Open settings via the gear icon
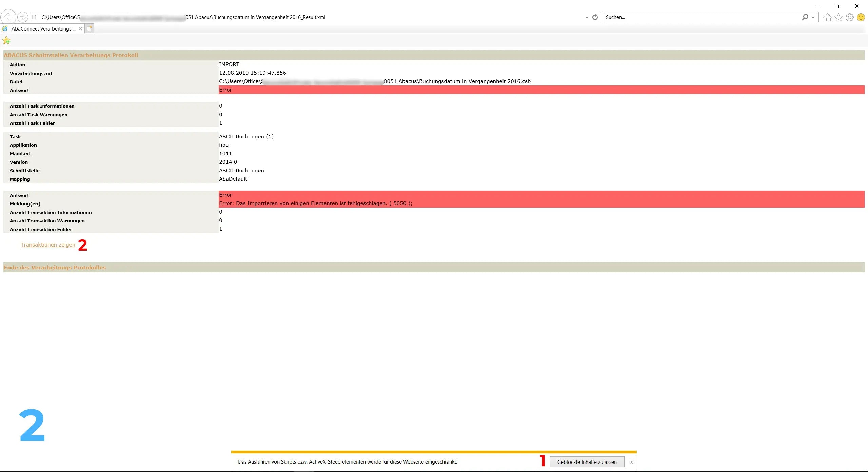This screenshot has width=868, height=472. 850,17
